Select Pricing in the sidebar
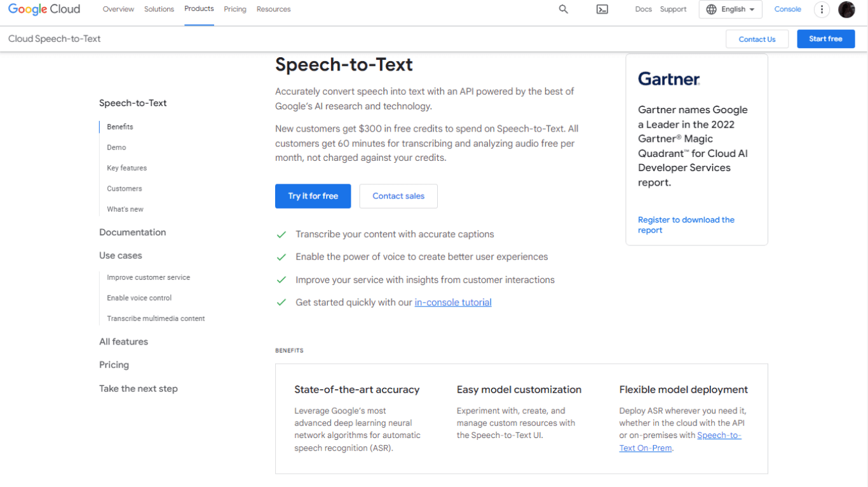The width and height of the screenshot is (868, 487). click(114, 365)
